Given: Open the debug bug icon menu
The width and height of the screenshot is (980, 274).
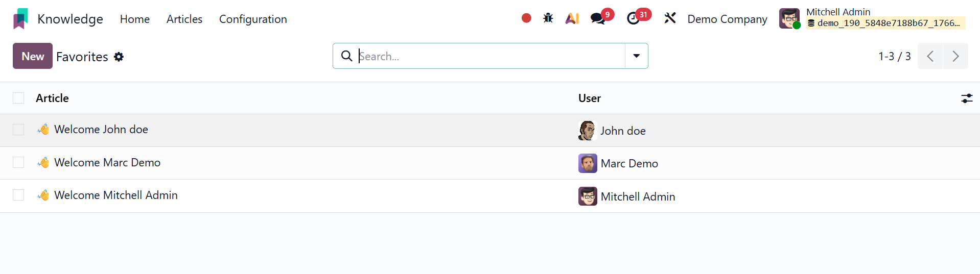Looking at the screenshot, I should coord(548,18).
